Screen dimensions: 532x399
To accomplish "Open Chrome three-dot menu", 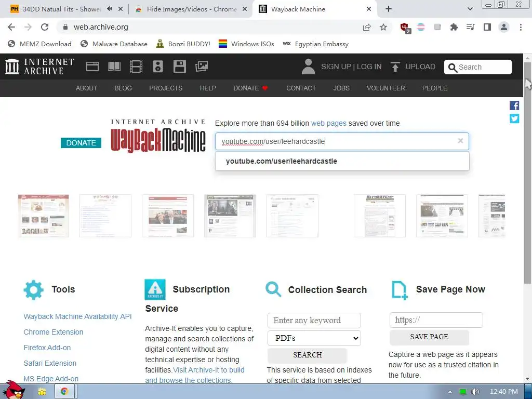I will pyautogui.click(x=521, y=27).
